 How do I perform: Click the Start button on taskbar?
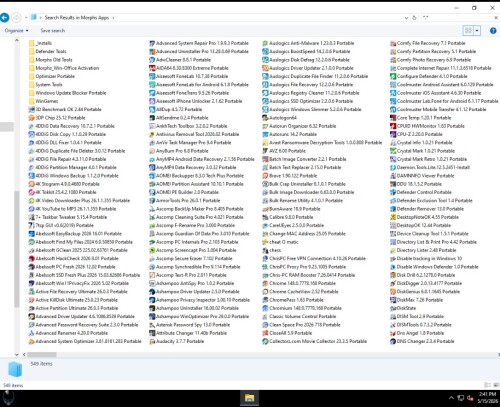(x=7, y=398)
